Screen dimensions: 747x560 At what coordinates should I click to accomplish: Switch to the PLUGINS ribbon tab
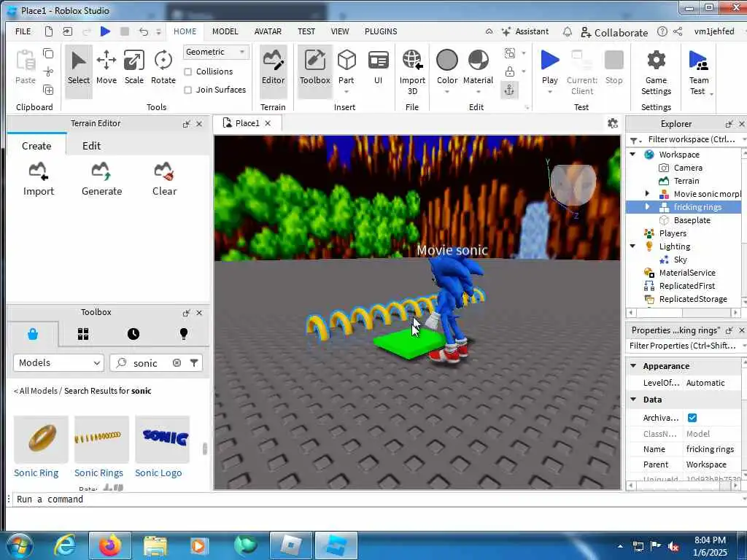coord(381,31)
